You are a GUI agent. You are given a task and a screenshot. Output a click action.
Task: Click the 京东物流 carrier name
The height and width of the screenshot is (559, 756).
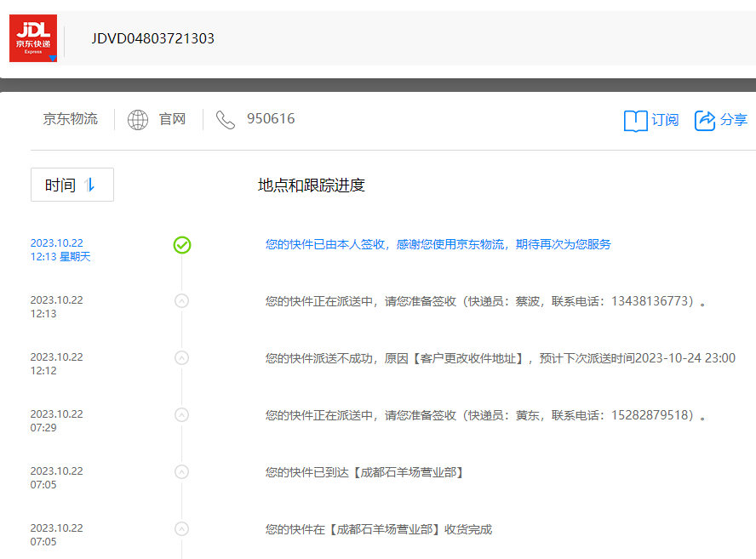(71, 119)
